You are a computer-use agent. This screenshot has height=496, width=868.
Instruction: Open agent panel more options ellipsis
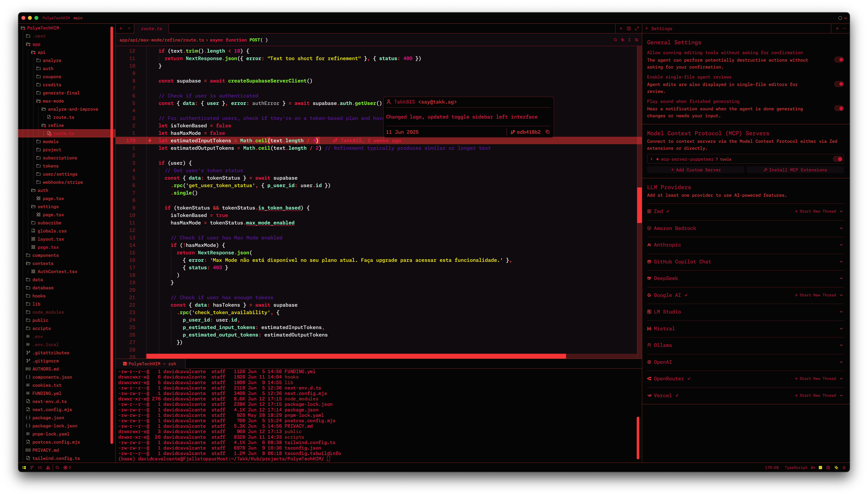[x=844, y=29]
